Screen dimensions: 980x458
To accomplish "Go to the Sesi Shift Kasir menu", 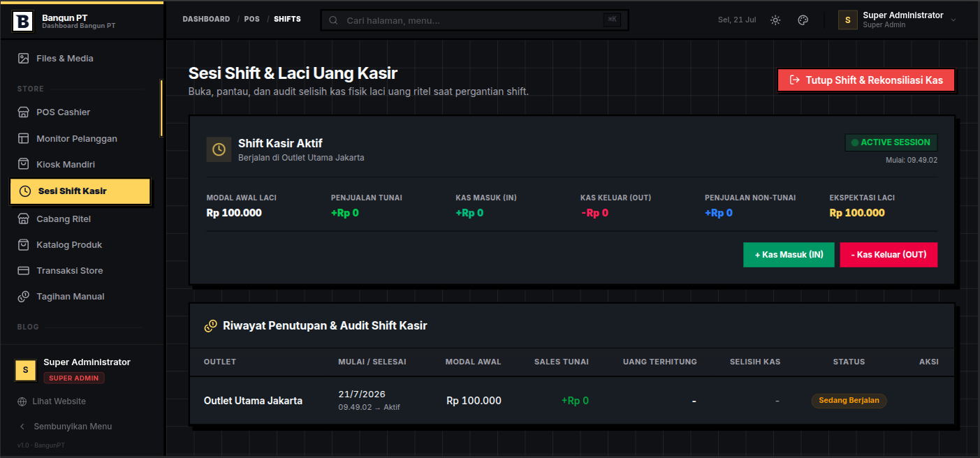I will (80, 191).
